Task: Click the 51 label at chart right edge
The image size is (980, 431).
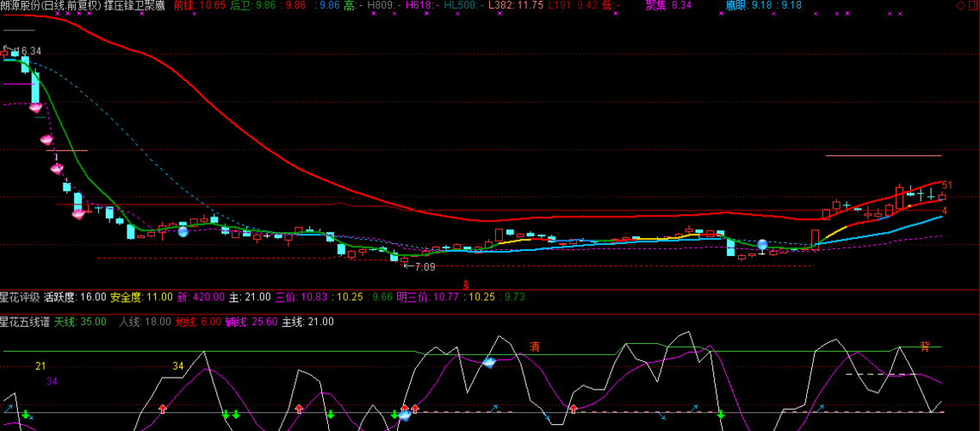Action: [x=946, y=184]
